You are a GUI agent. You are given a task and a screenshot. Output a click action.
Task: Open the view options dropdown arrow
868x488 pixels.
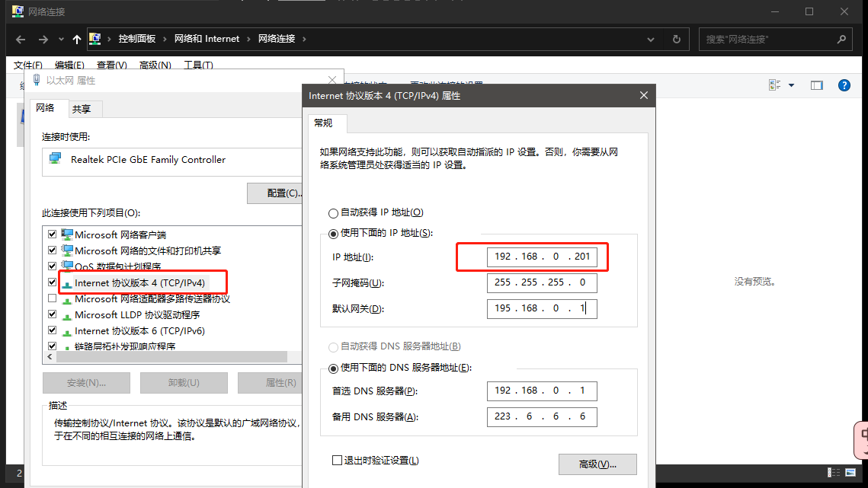pos(791,85)
